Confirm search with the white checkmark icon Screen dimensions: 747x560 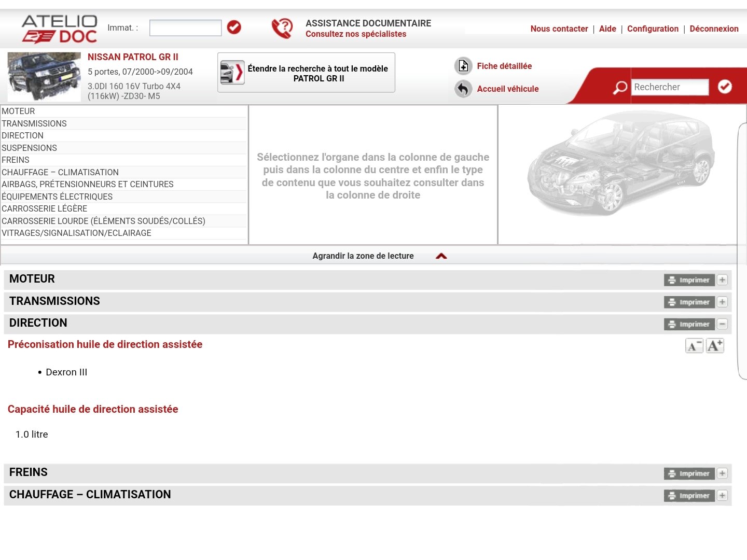tap(725, 87)
